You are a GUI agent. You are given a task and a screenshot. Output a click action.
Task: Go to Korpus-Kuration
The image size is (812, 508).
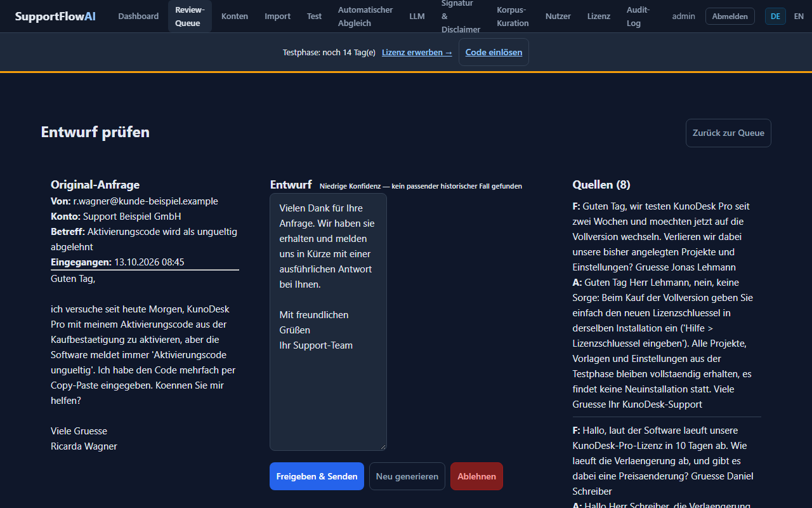click(x=513, y=17)
